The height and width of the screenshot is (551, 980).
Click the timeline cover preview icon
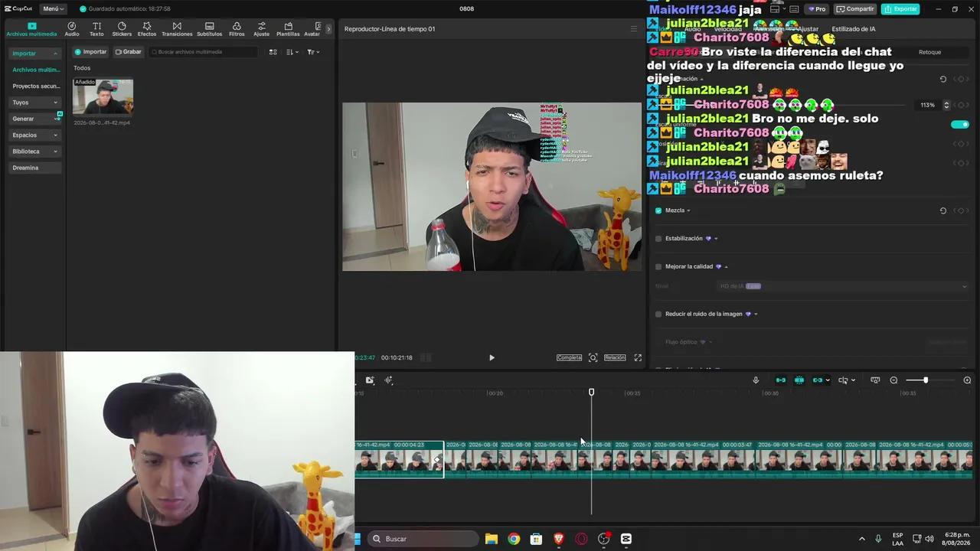coord(875,380)
